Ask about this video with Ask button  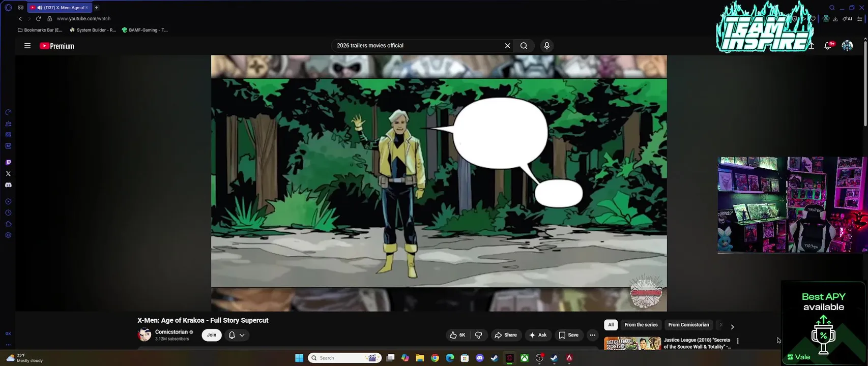coord(538,335)
